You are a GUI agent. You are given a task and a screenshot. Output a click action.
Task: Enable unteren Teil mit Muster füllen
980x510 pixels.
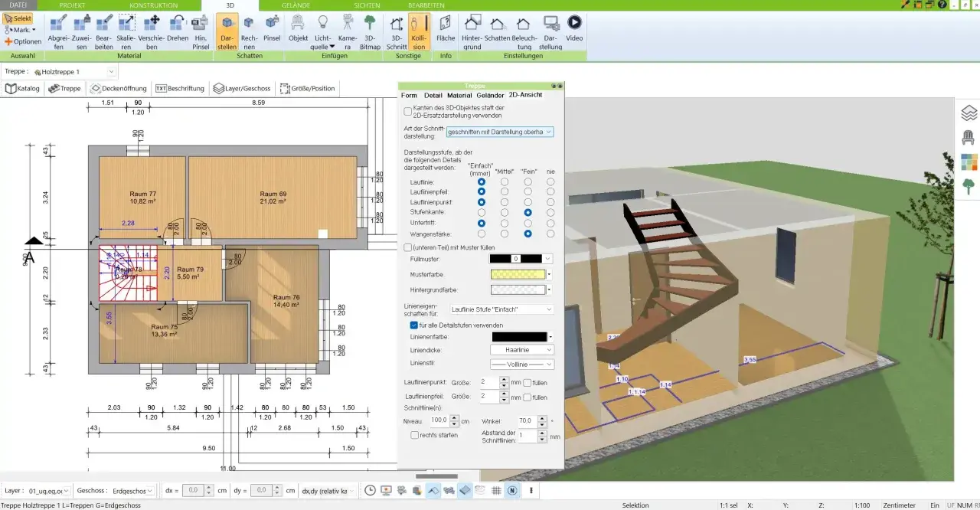click(408, 247)
